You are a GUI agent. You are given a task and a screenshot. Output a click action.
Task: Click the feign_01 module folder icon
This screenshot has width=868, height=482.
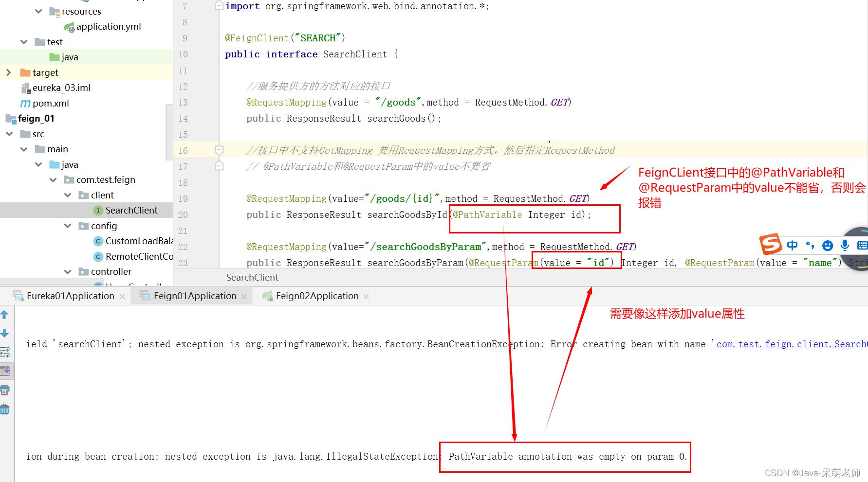tap(11, 119)
